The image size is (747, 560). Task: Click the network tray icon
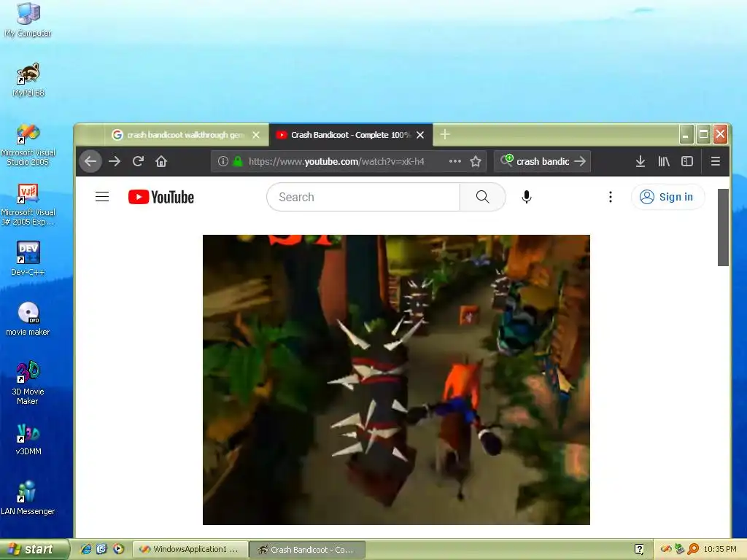(x=679, y=550)
